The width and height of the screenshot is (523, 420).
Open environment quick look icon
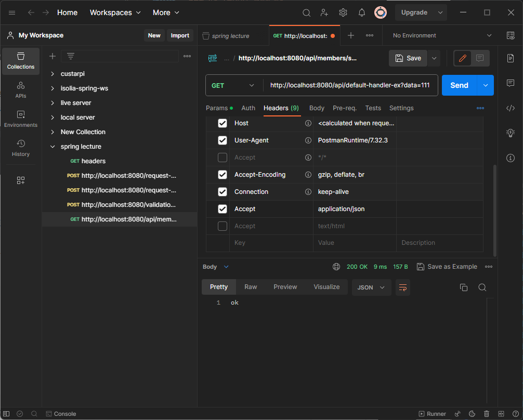point(511,35)
